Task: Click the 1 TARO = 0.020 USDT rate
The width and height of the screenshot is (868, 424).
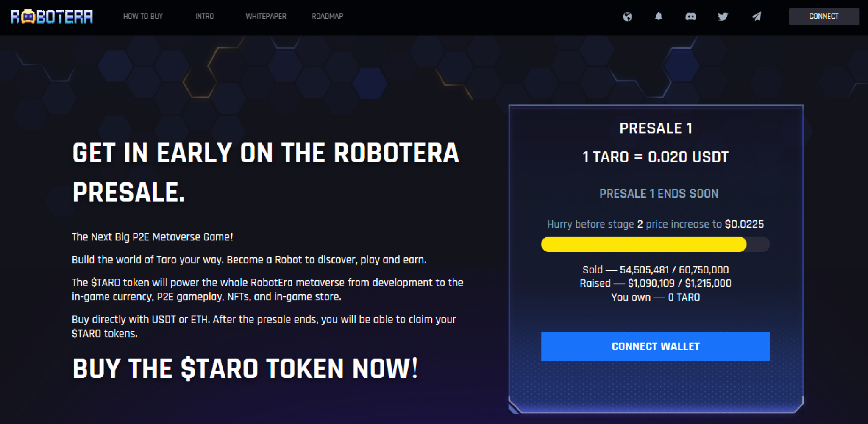Action: point(656,157)
